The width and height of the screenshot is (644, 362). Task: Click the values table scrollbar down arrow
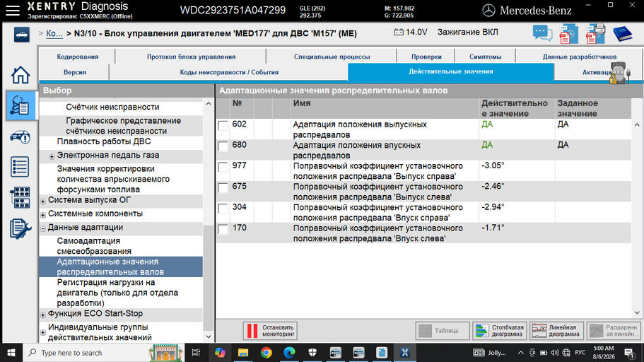[x=637, y=313]
